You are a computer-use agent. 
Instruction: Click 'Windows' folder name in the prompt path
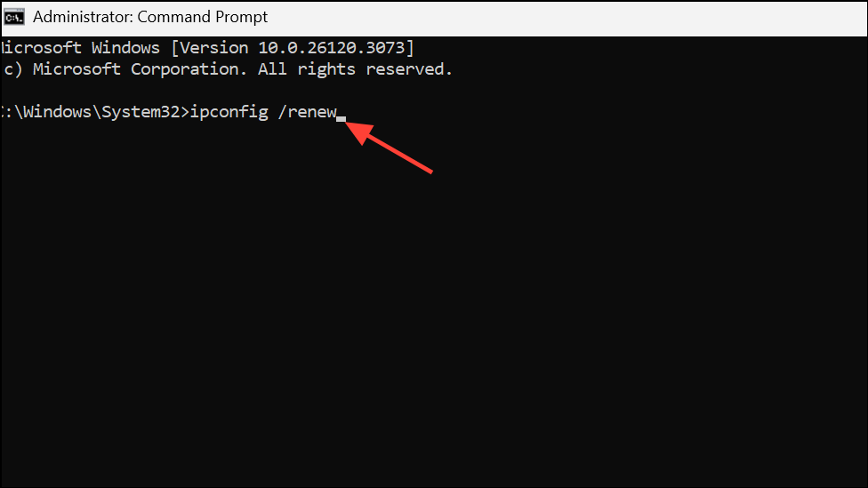(x=57, y=112)
